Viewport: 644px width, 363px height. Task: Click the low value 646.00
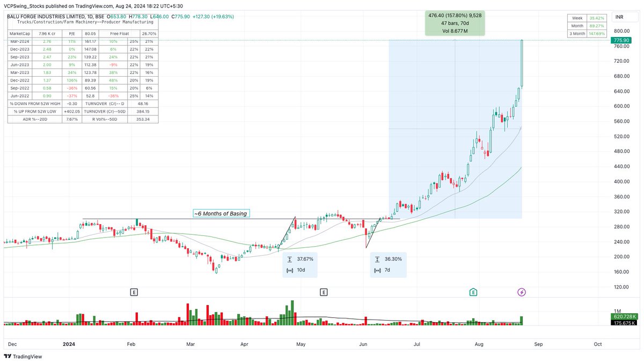pos(161,17)
